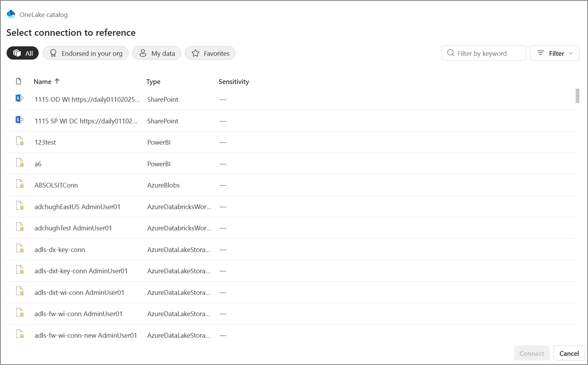This screenshot has width=588, height=365.
Task: Click the file icon beside adchughTest AdminUser01
Action: pyautogui.click(x=20, y=227)
